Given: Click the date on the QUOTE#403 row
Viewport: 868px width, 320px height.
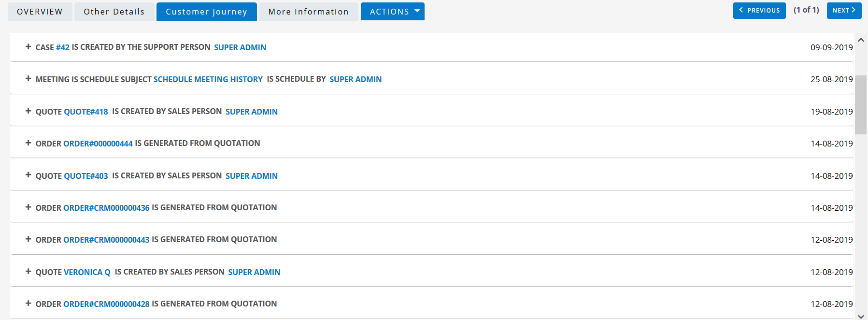Looking at the screenshot, I should pos(832,176).
